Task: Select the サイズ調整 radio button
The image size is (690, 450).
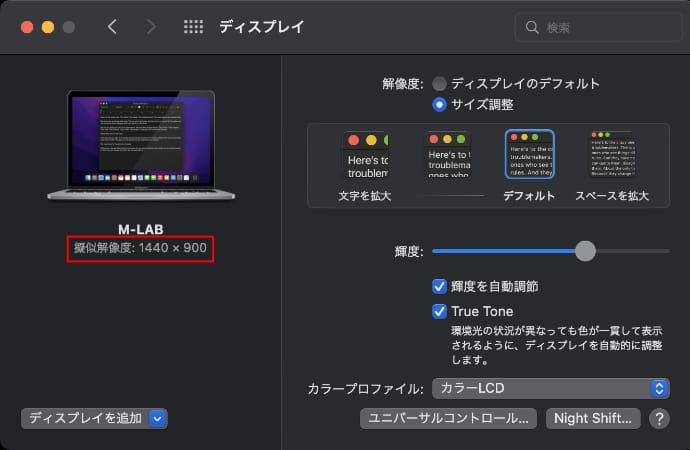Action: (439, 104)
